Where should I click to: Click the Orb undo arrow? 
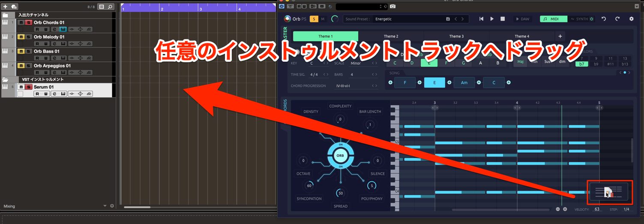click(x=604, y=19)
